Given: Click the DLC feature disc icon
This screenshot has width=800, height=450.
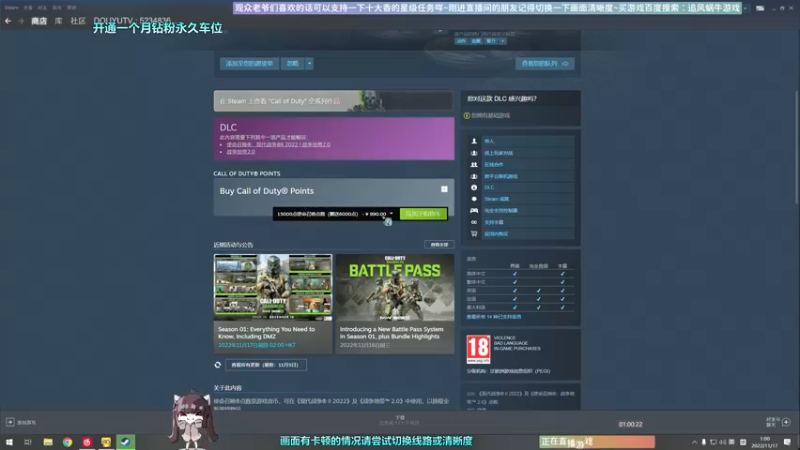Looking at the screenshot, I should pyautogui.click(x=474, y=188).
